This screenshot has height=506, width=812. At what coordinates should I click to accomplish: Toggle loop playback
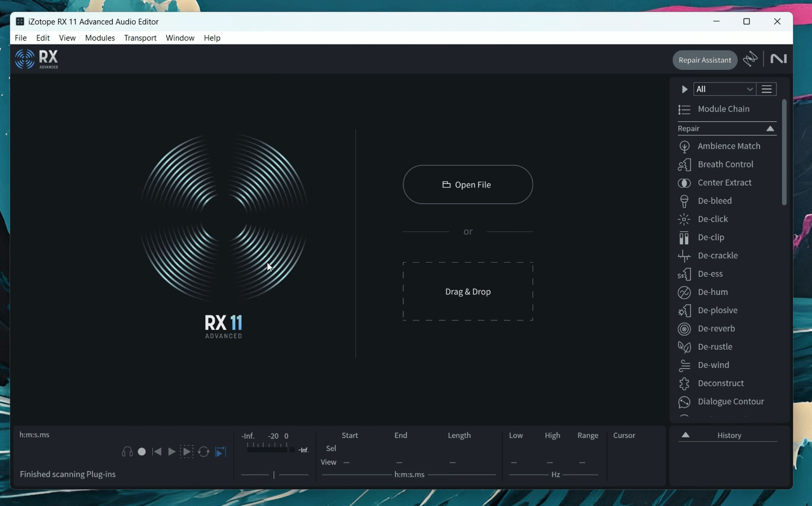204,452
